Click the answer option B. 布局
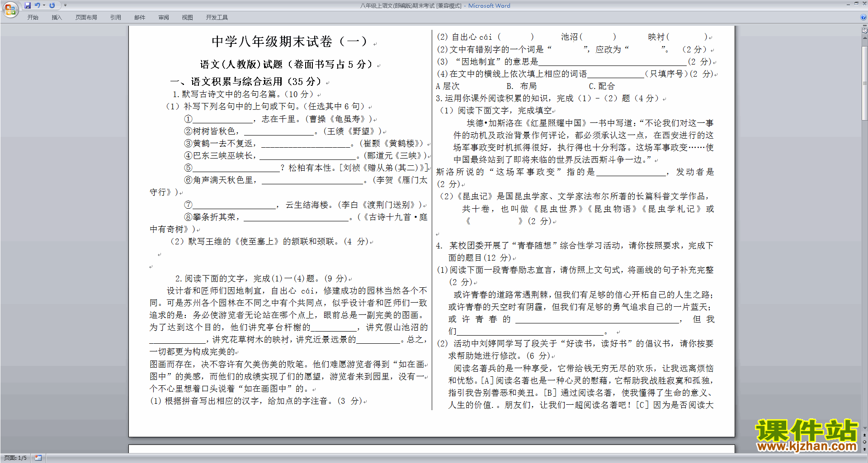 (x=521, y=86)
